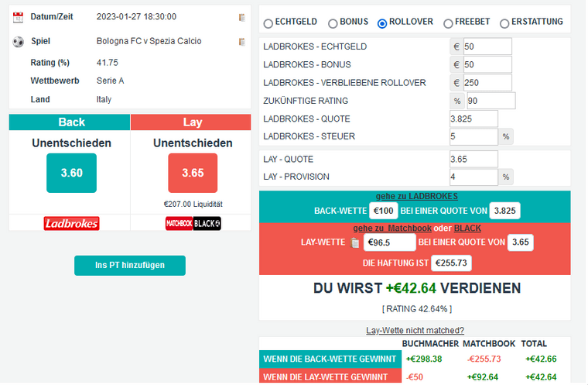This screenshot has width=588, height=385.
Task: Click the Verbliebene Rollover amount field
Action: 488,83
